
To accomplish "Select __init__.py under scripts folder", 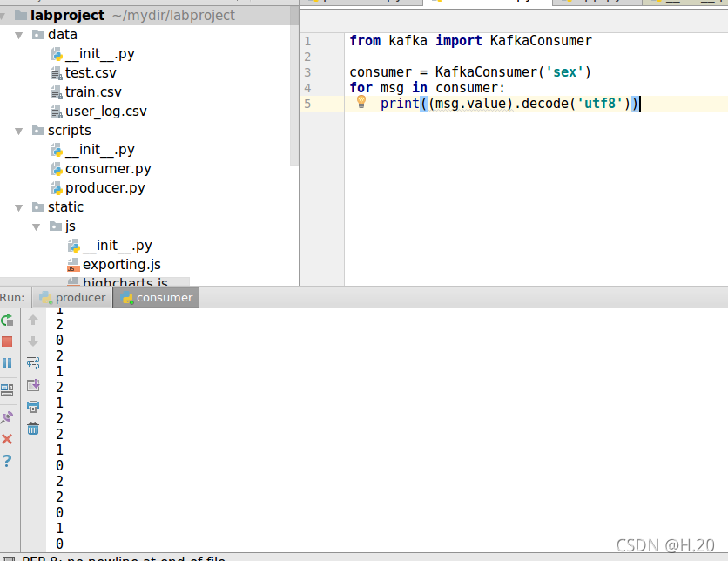I will 100,150.
